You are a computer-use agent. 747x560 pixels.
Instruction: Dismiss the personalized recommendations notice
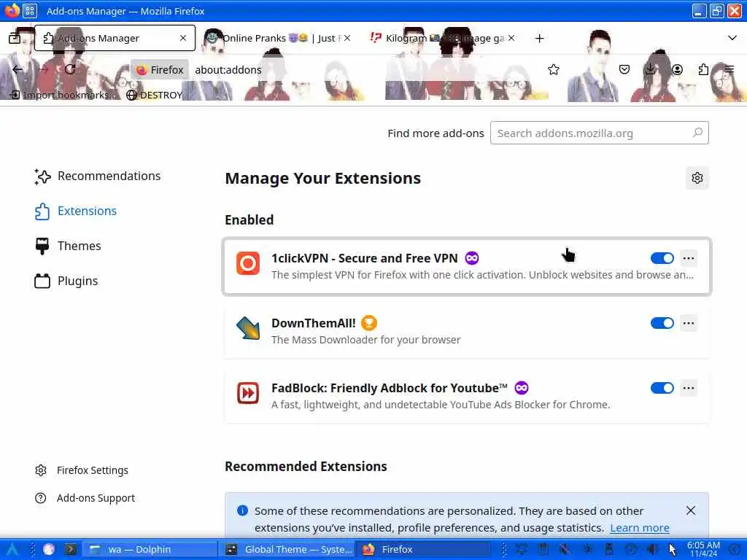691,510
